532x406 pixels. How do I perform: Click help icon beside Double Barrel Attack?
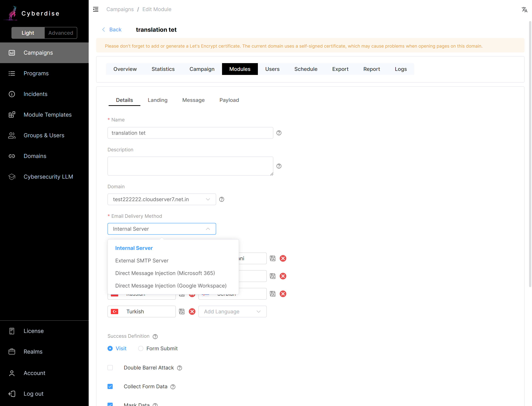179,368
